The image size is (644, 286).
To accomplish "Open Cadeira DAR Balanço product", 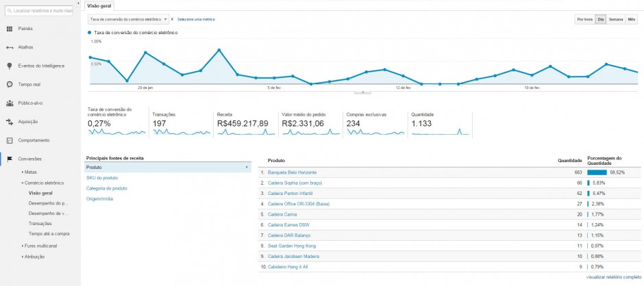I will 288,235.
